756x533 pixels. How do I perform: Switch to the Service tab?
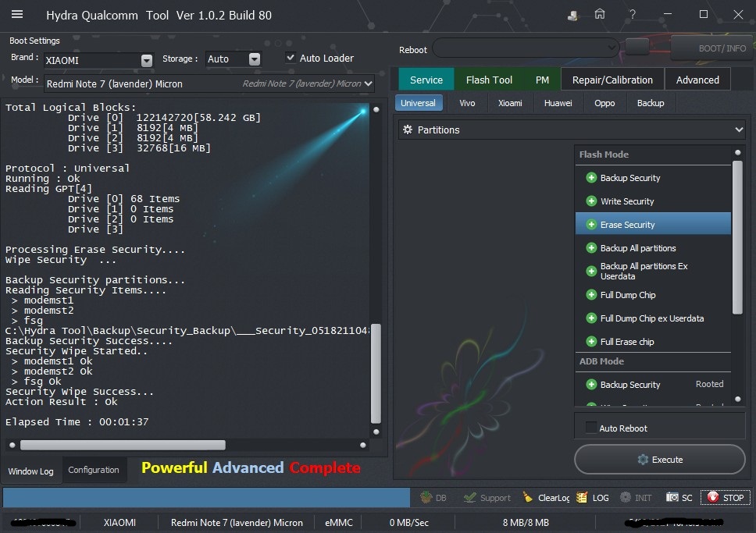click(426, 80)
